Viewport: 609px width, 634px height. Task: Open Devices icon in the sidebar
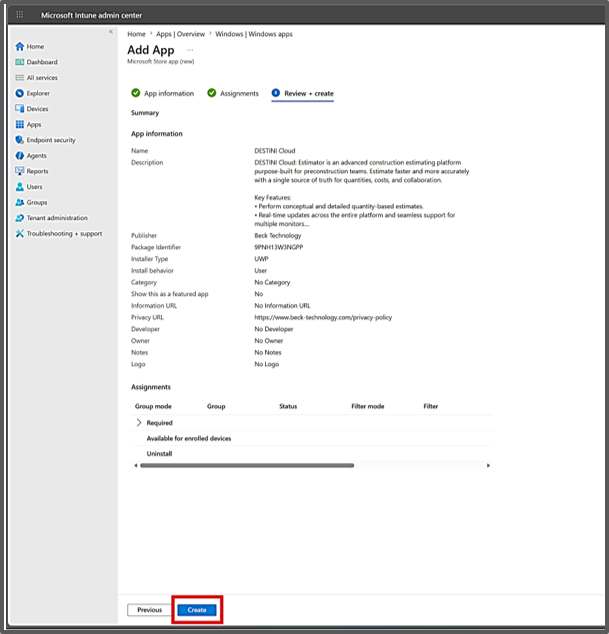pos(19,109)
